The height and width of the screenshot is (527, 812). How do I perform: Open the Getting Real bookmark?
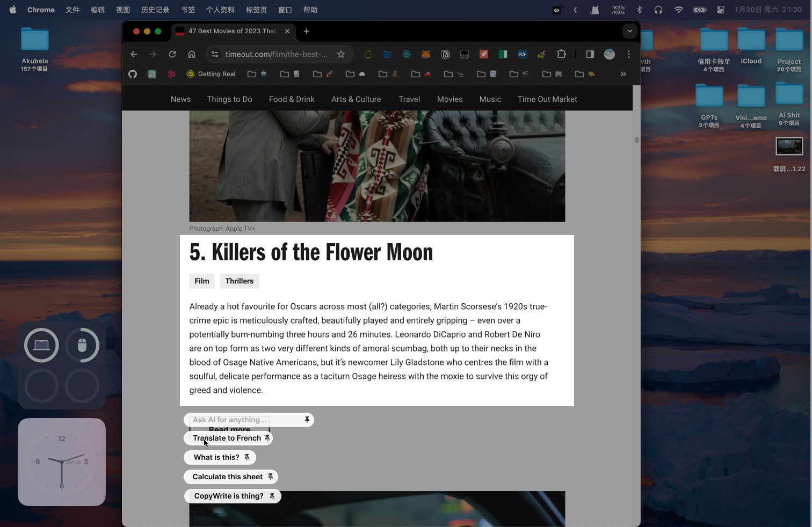click(211, 74)
